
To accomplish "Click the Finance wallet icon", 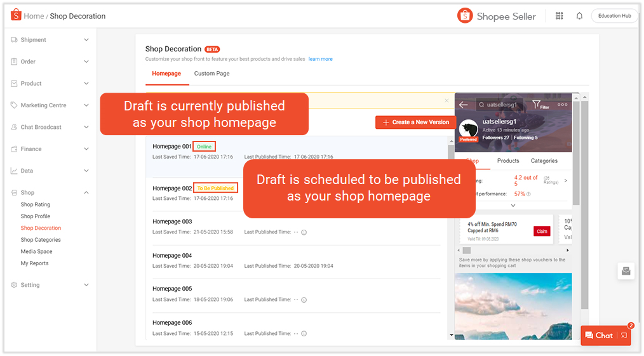I will tap(14, 149).
